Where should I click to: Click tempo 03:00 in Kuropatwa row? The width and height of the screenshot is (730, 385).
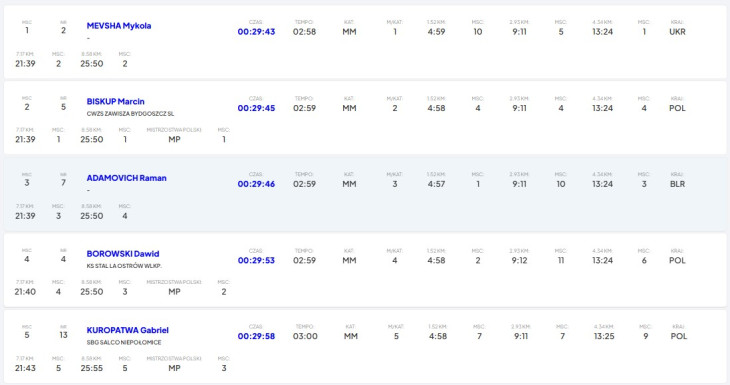click(305, 336)
